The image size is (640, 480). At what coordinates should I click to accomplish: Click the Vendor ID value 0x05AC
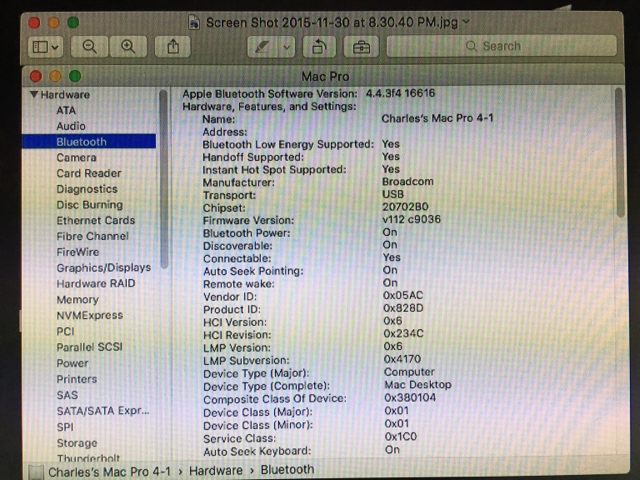pyautogui.click(x=403, y=296)
